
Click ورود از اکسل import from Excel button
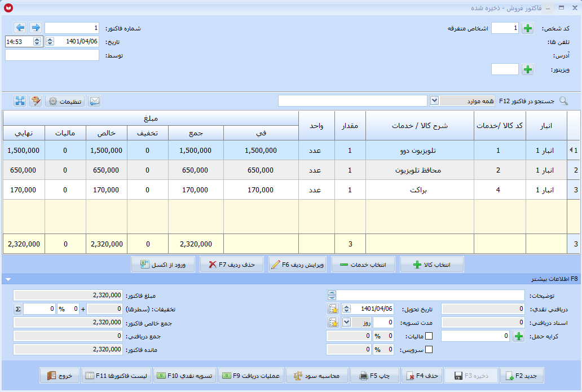click(163, 265)
